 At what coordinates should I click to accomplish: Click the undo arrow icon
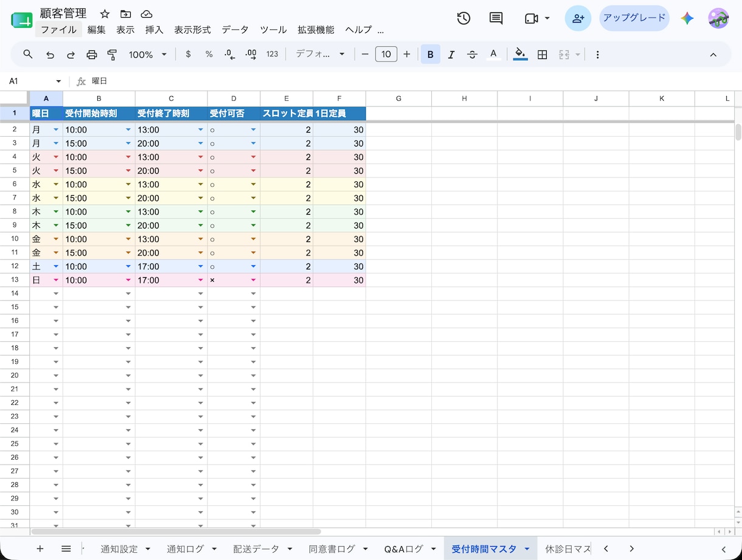tap(50, 54)
